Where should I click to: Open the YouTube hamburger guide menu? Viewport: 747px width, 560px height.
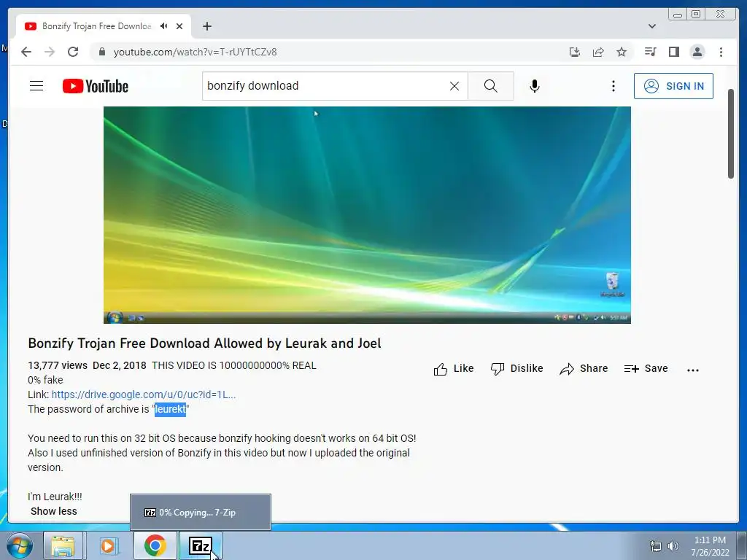coord(36,86)
